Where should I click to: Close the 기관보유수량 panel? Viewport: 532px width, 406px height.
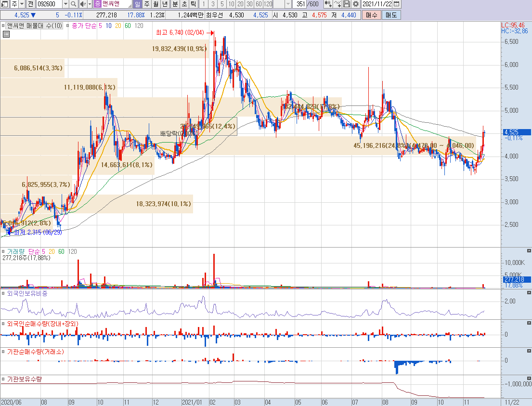pyautogui.click(x=529, y=379)
